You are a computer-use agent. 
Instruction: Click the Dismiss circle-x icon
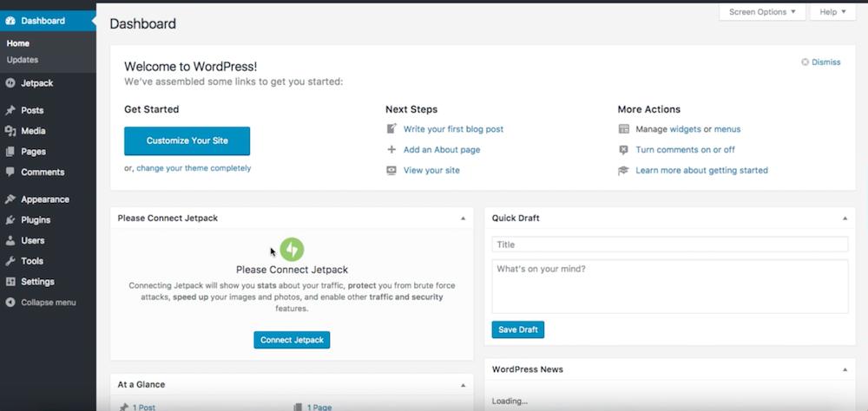pos(805,62)
